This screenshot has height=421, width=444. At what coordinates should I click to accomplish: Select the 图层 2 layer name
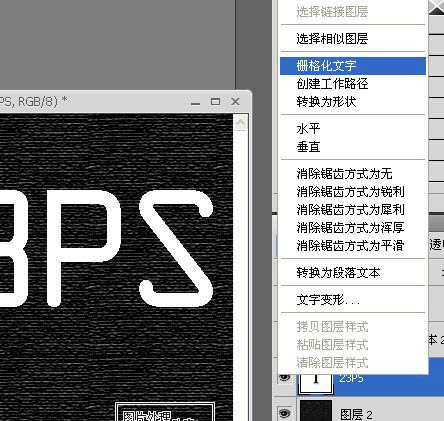point(356,415)
